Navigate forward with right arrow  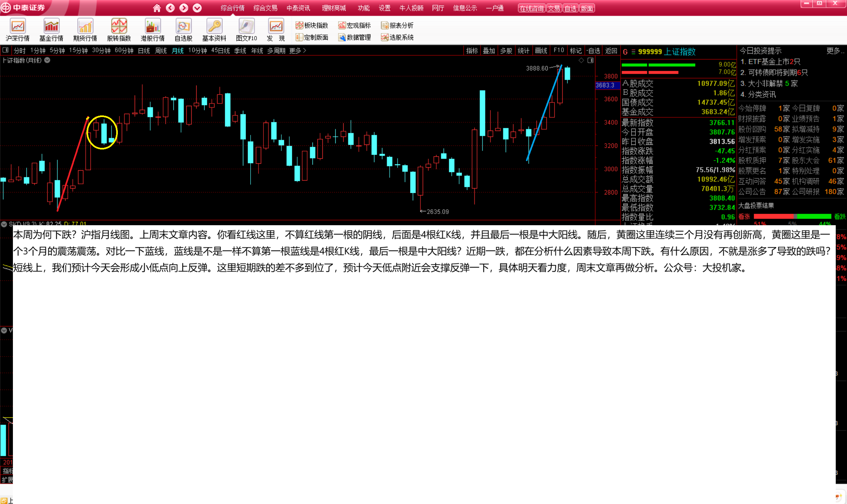184,8
